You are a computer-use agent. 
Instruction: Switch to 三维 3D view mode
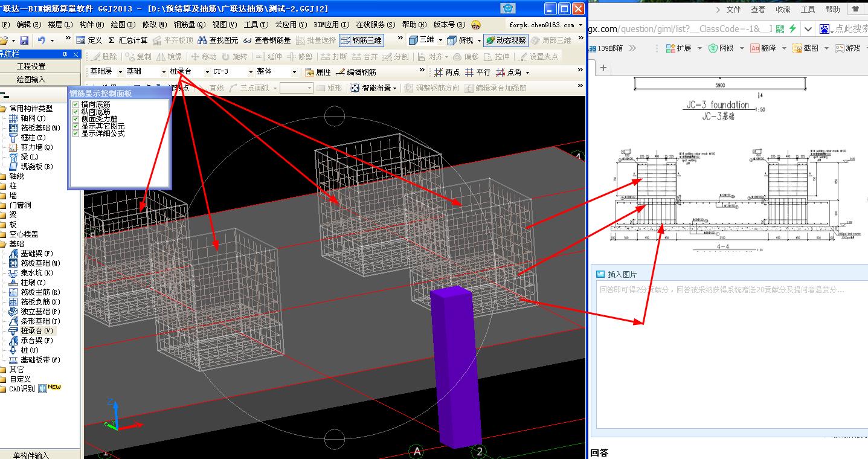[x=422, y=40]
